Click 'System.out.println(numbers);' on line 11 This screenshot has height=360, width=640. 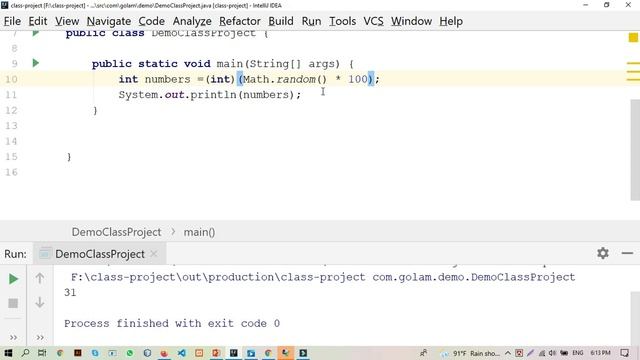tap(210, 95)
